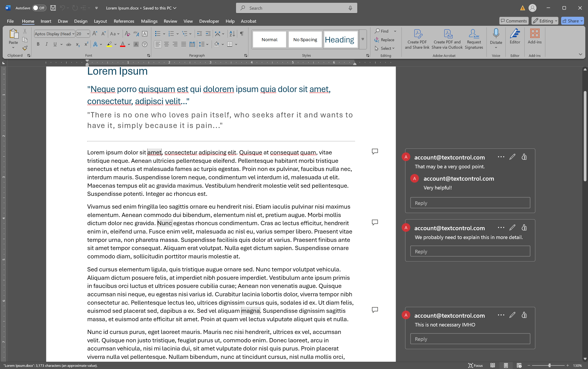
Task: Increase the paragraph indent
Action: click(208, 34)
